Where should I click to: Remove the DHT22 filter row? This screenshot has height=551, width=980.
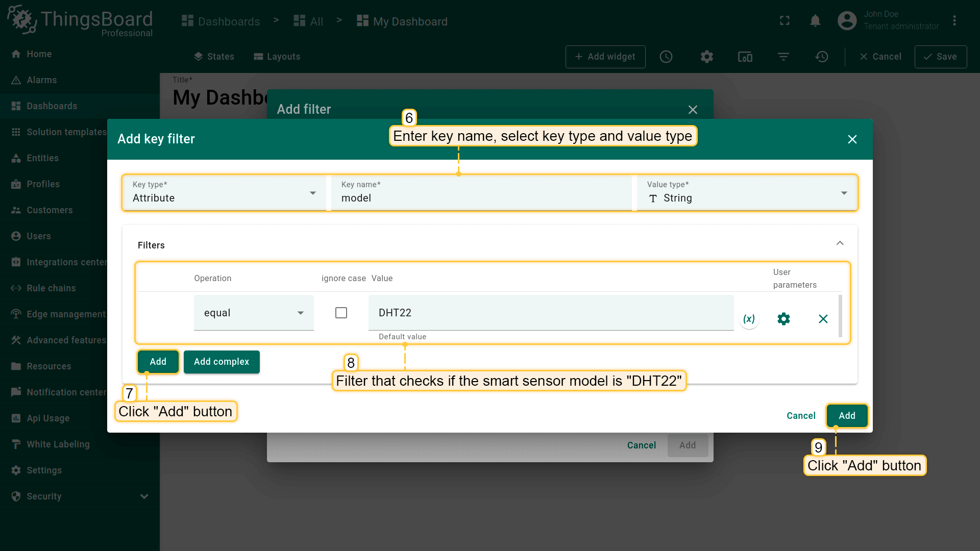point(823,319)
